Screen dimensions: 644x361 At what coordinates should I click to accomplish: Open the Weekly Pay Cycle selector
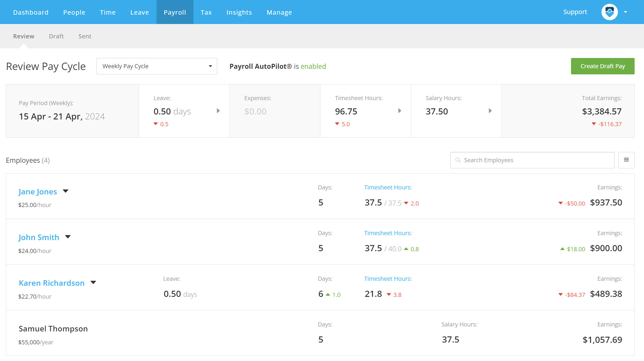pyautogui.click(x=157, y=66)
